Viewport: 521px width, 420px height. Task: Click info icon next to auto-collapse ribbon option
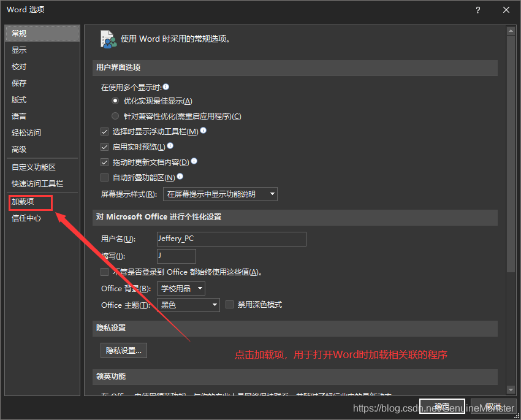coord(180,177)
